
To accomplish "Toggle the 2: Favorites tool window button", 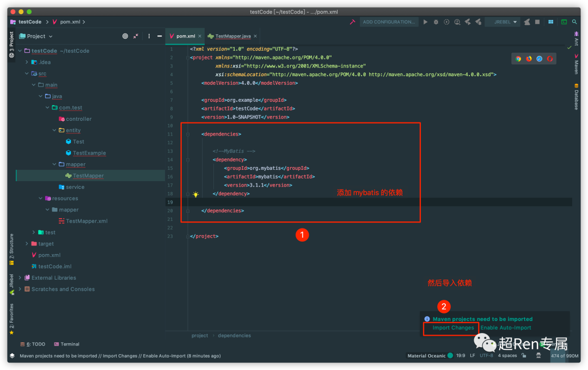I will [x=11, y=319].
